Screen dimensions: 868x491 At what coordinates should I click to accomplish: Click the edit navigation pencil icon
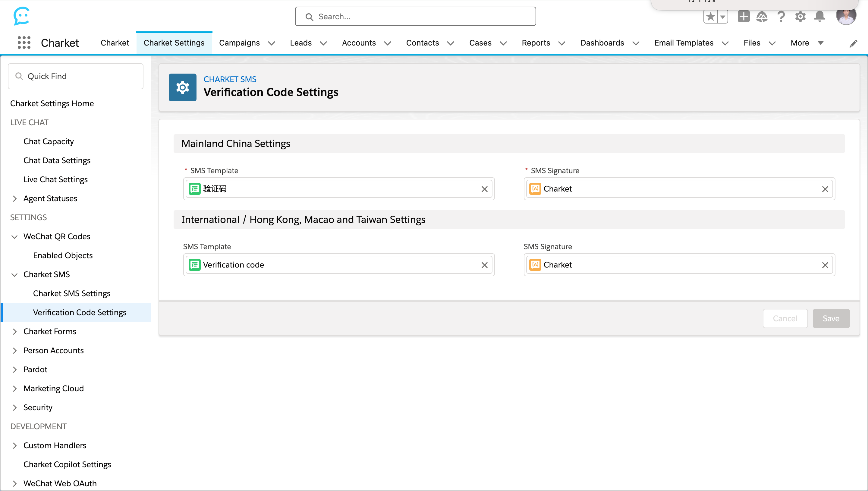(853, 43)
